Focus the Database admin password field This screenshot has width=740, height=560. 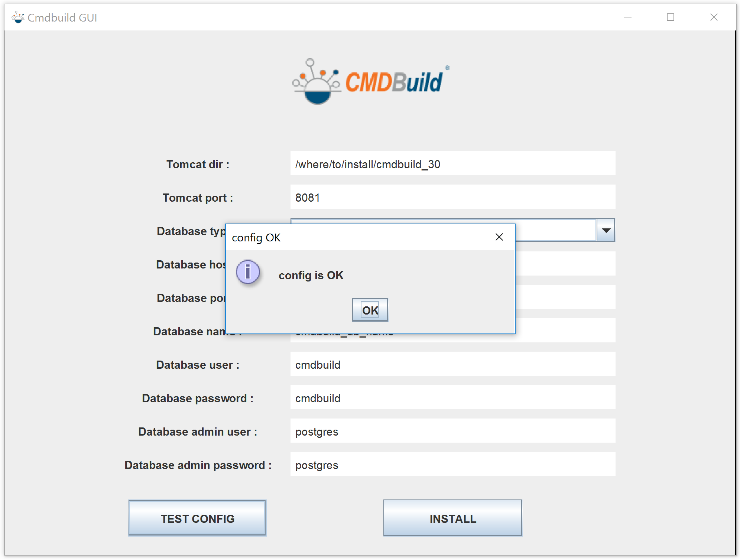pyautogui.click(x=452, y=465)
